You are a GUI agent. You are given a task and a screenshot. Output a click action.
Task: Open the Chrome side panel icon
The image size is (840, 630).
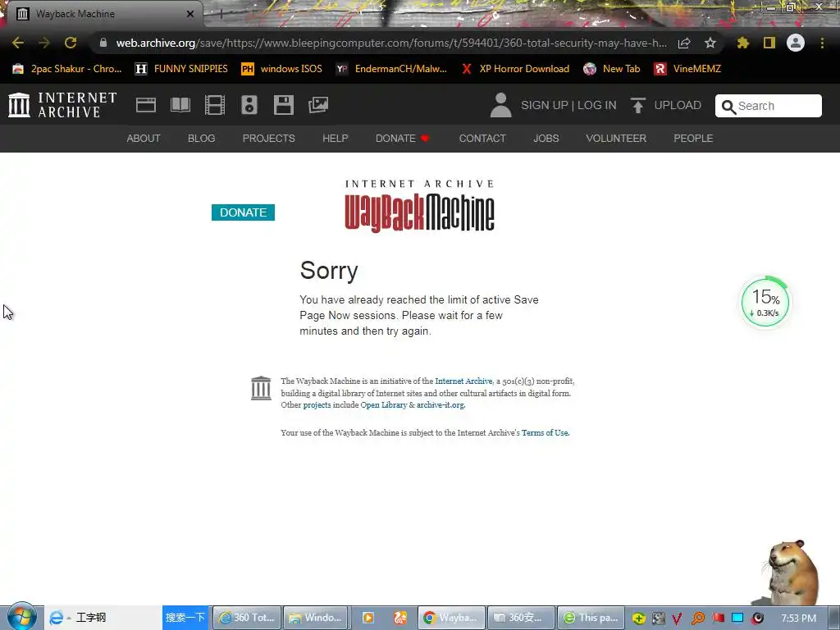769,43
